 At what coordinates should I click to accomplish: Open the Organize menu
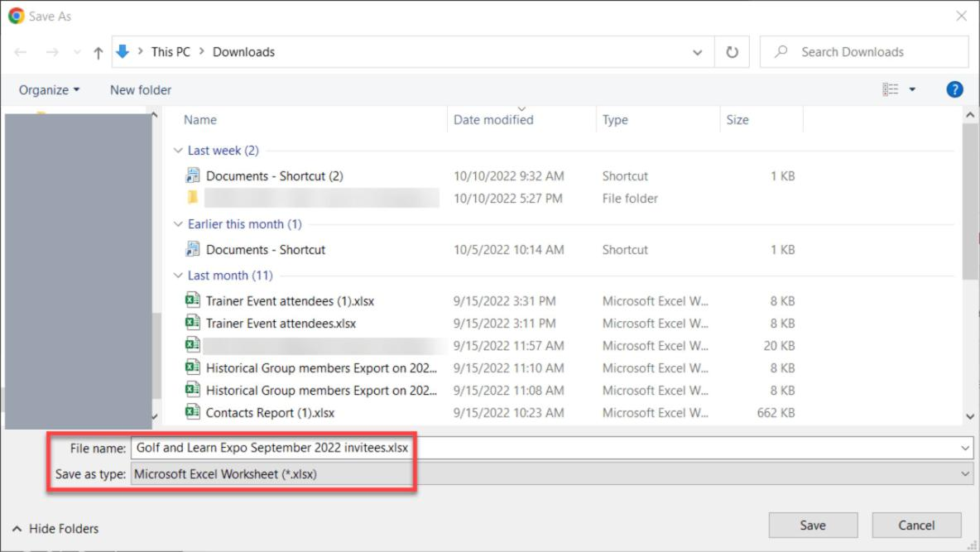[50, 90]
